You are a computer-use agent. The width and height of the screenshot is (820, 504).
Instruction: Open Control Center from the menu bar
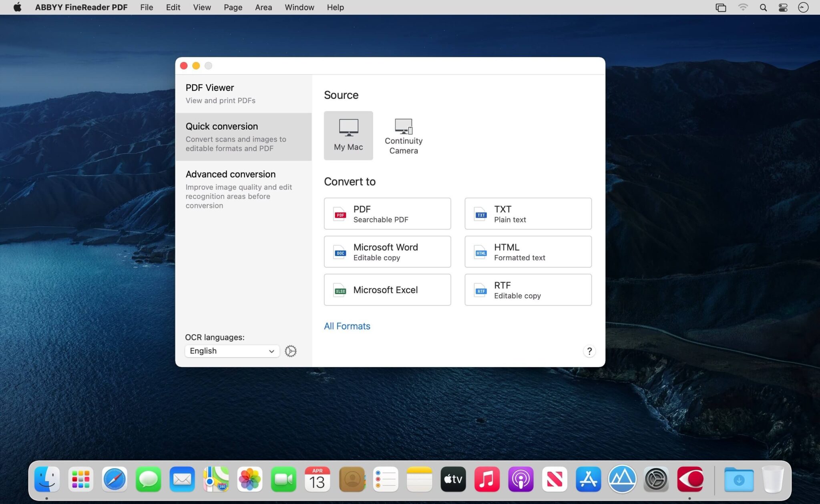(x=783, y=7)
